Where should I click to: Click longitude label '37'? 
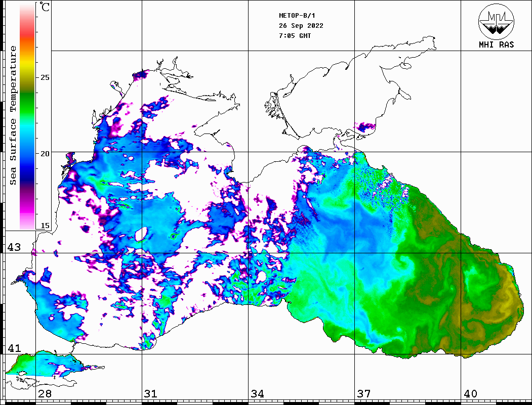point(364,393)
